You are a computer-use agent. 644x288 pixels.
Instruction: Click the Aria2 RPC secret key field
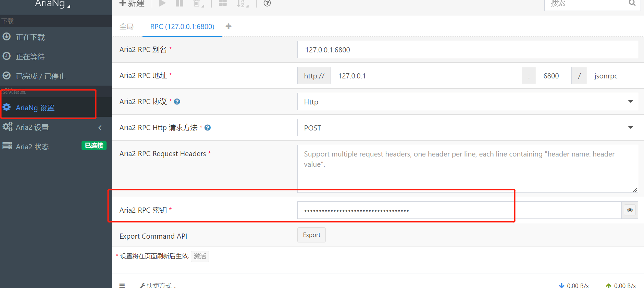[x=459, y=210]
